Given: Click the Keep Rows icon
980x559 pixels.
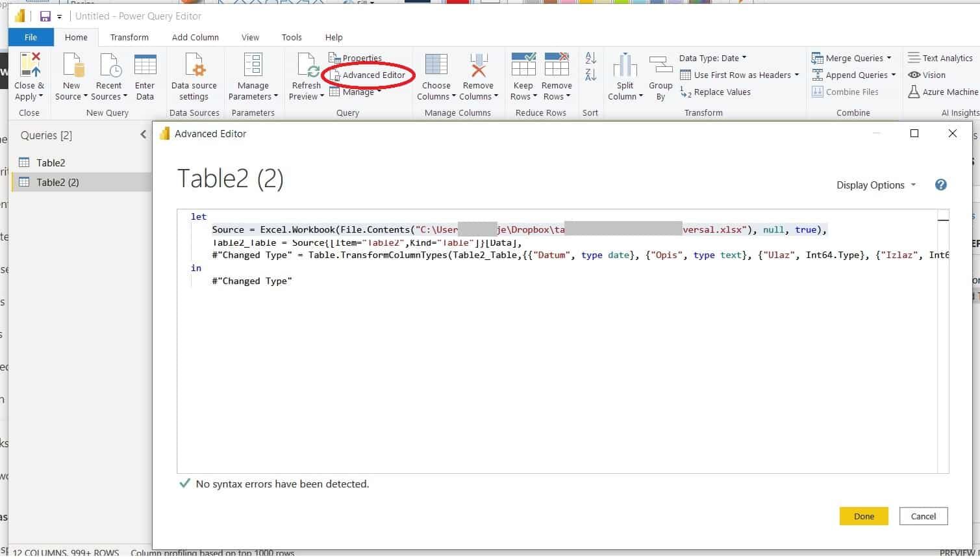Looking at the screenshot, I should point(523,65).
